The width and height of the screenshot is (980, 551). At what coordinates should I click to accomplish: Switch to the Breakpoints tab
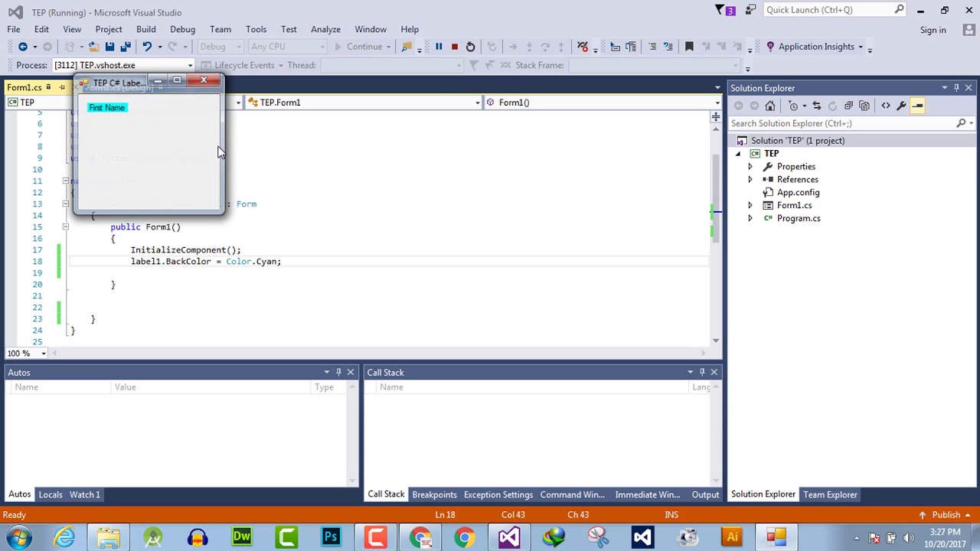click(434, 494)
